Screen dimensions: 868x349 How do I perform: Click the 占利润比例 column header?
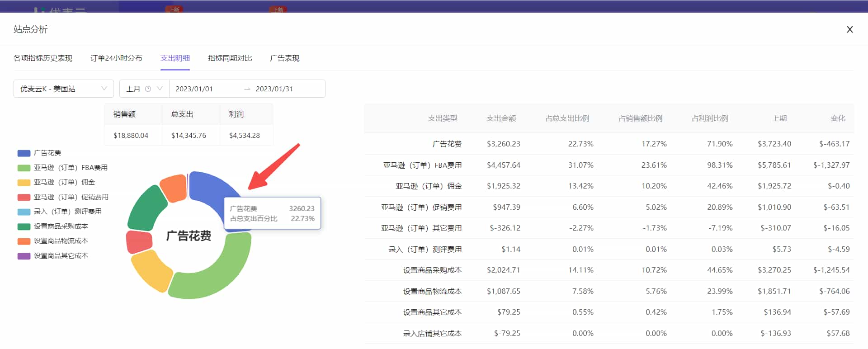tap(710, 118)
